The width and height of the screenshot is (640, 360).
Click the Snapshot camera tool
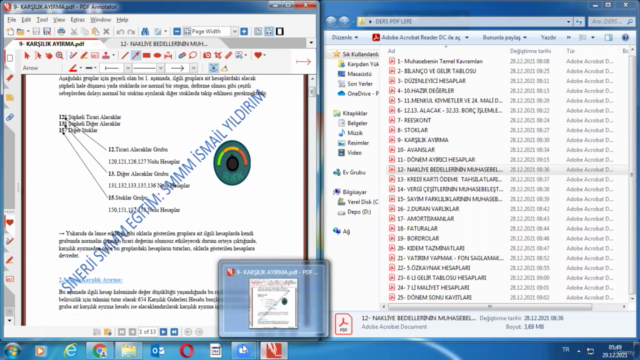point(207,55)
